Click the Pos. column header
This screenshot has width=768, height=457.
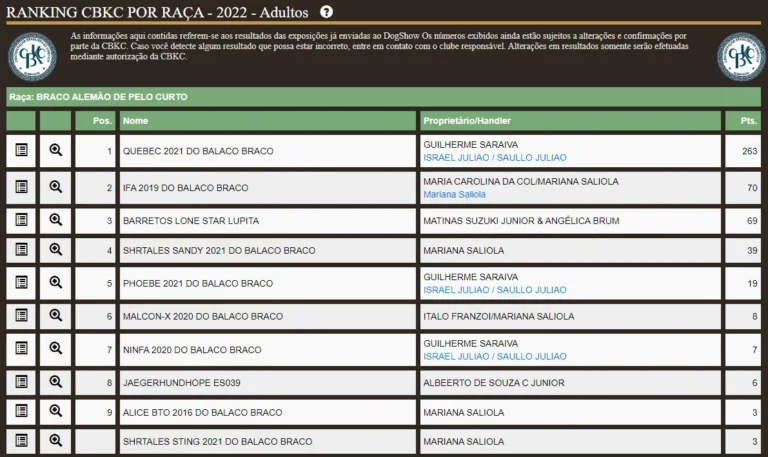pos(96,121)
